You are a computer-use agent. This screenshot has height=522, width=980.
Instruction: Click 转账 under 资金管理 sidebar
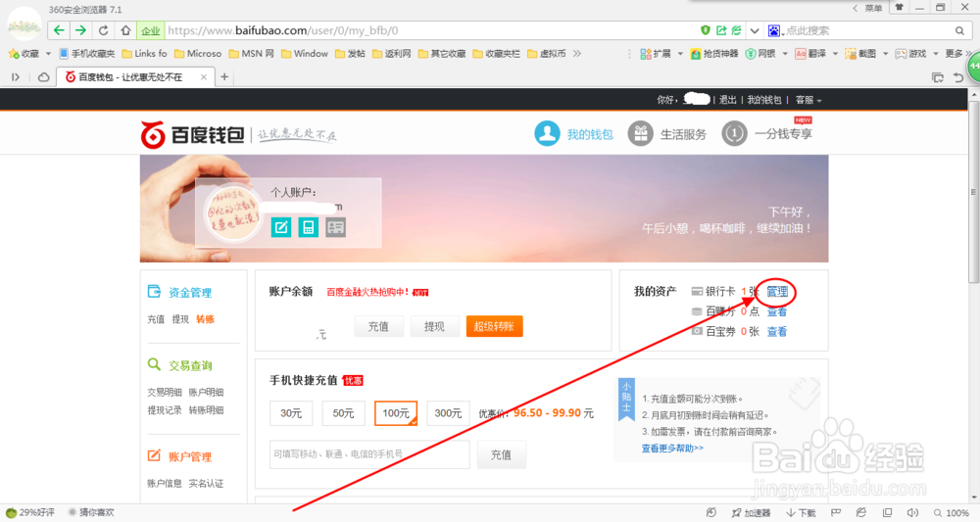coord(205,319)
